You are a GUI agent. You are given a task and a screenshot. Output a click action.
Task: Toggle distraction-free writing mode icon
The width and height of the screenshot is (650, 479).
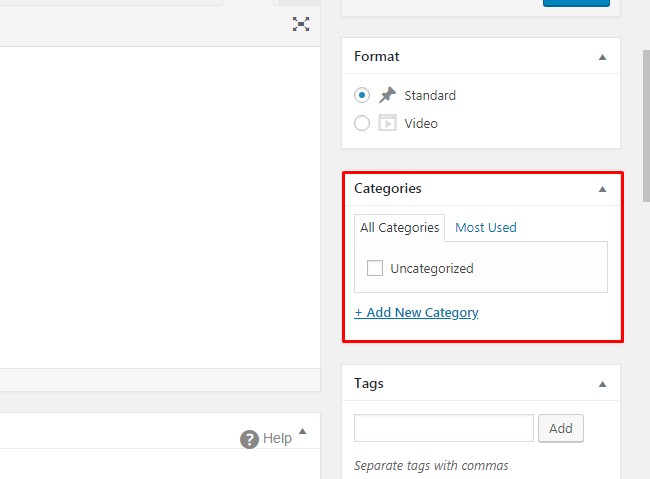point(301,24)
